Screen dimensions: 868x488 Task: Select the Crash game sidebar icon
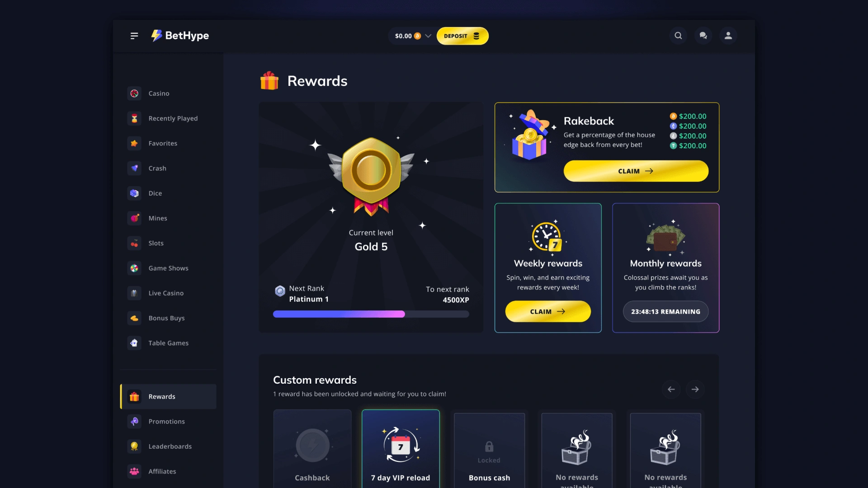pos(134,168)
